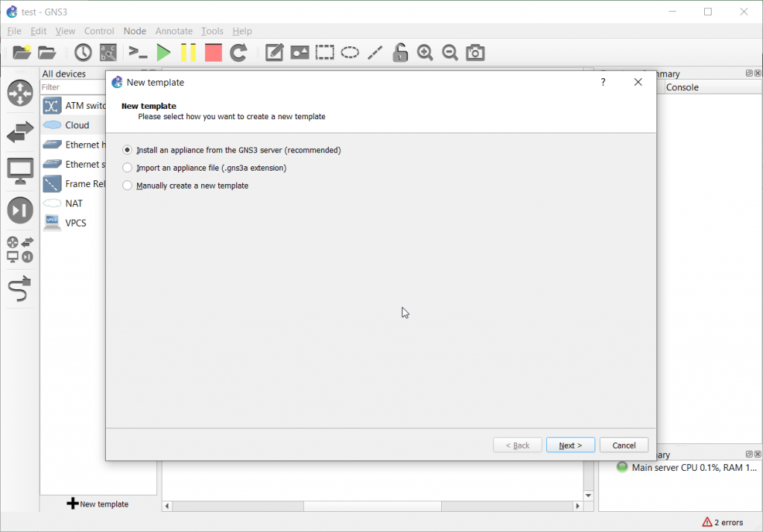
Task: Click New template below device list
Action: tap(98, 504)
